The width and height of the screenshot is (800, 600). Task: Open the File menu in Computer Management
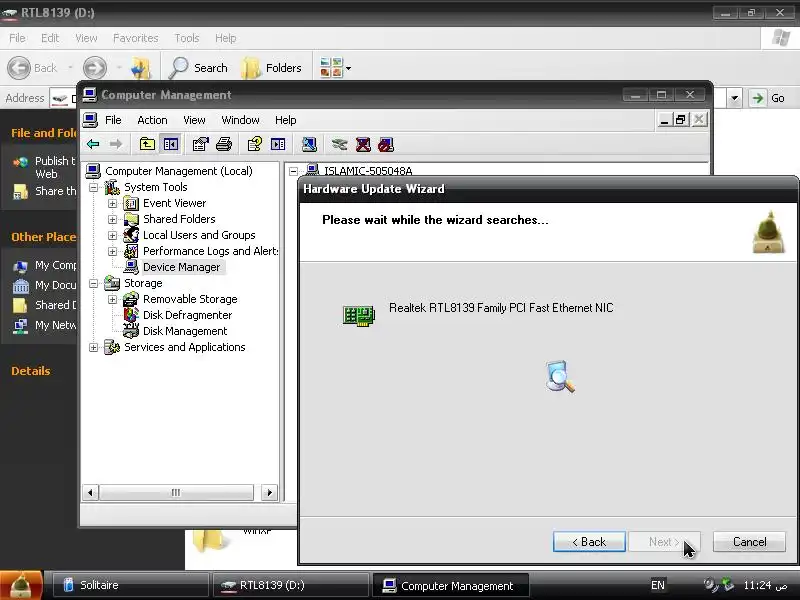click(x=113, y=120)
